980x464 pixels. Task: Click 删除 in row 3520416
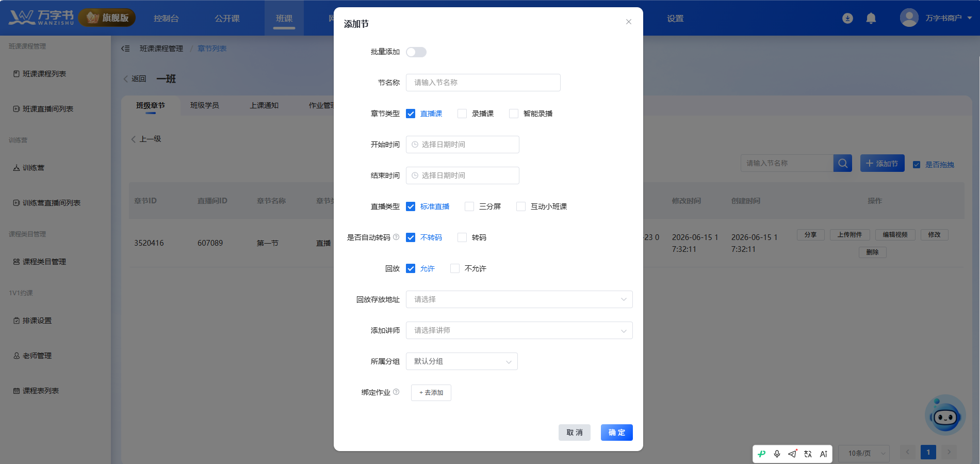[872, 252]
